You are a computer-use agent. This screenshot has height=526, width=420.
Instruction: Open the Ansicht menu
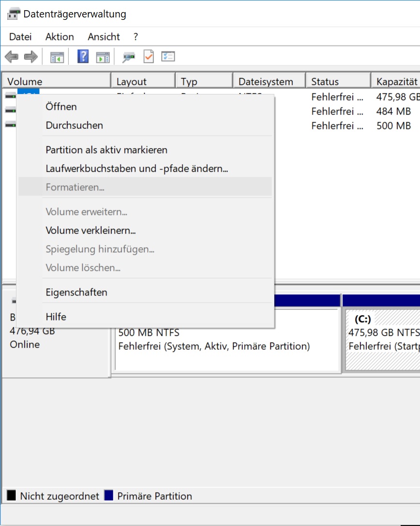104,37
